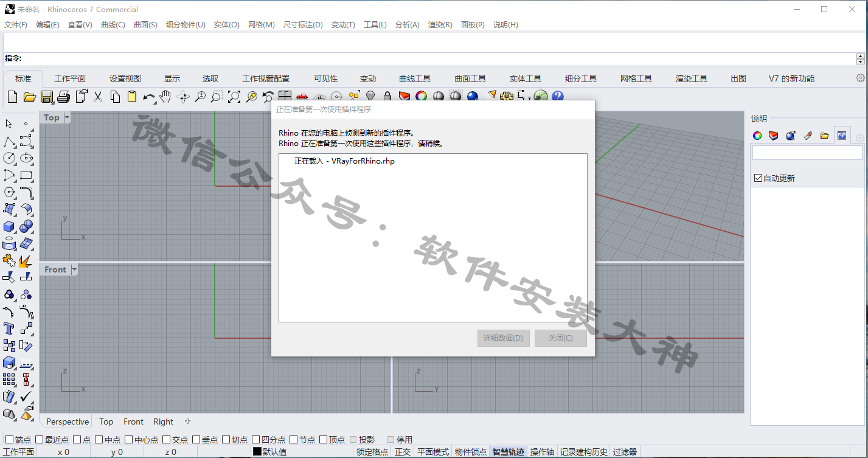Viewport: 868px width, 458px height.
Task: Select the blue Box solid tool
Action: pyautogui.click(x=9, y=226)
